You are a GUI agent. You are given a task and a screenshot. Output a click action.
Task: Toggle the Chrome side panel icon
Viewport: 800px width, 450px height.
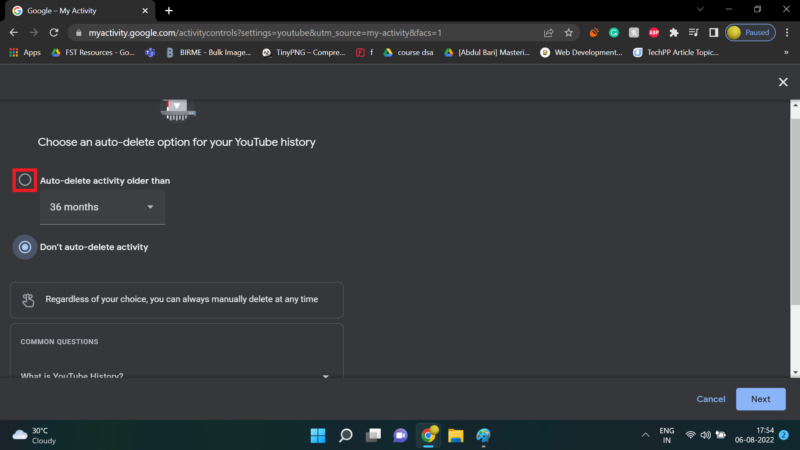tap(713, 33)
